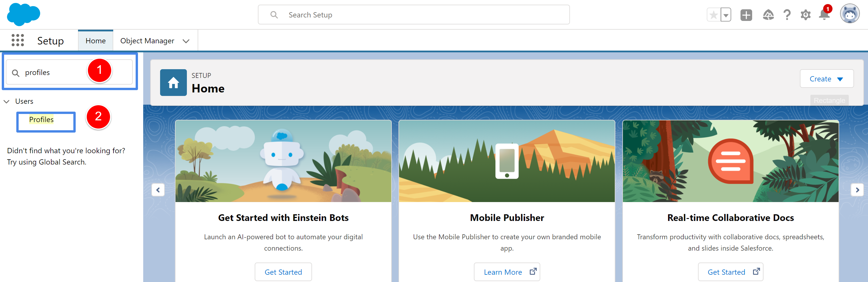This screenshot has height=282, width=868.
Task: Switch to the Object Manager tab
Action: 147,40
